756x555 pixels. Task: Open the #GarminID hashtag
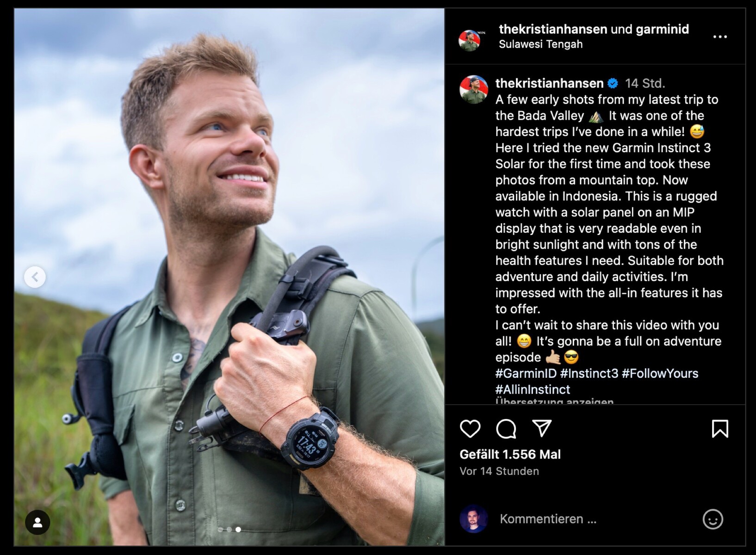click(526, 373)
